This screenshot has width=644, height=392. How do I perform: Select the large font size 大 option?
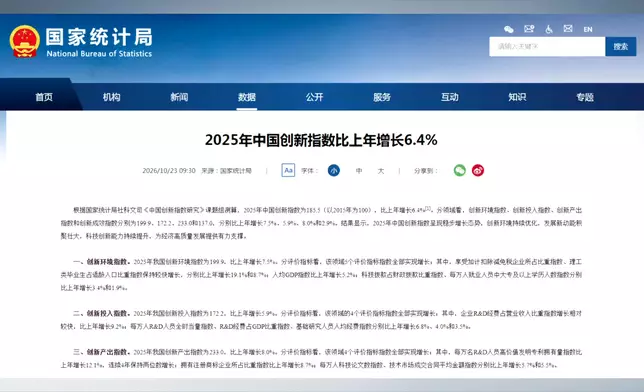[x=381, y=171]
